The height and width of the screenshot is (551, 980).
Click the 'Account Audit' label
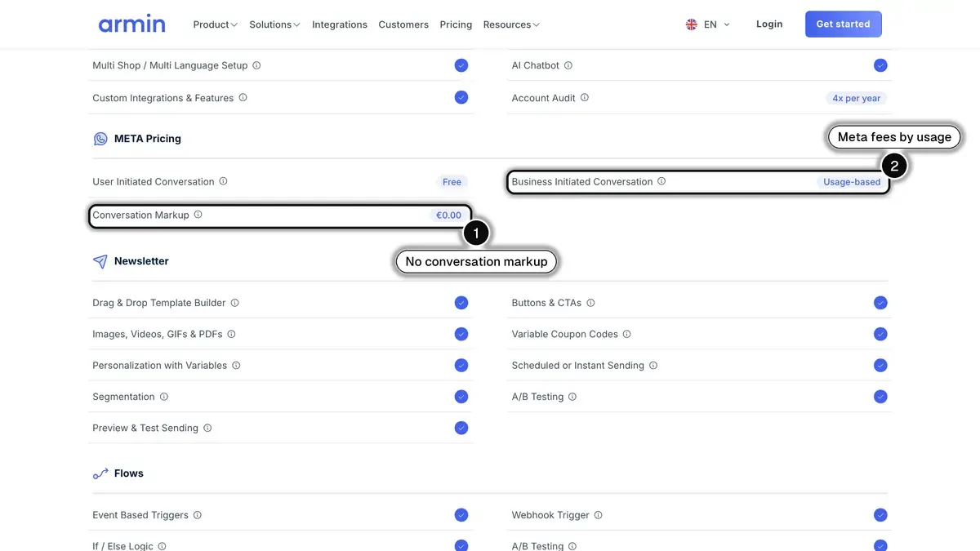pos(544,98)
